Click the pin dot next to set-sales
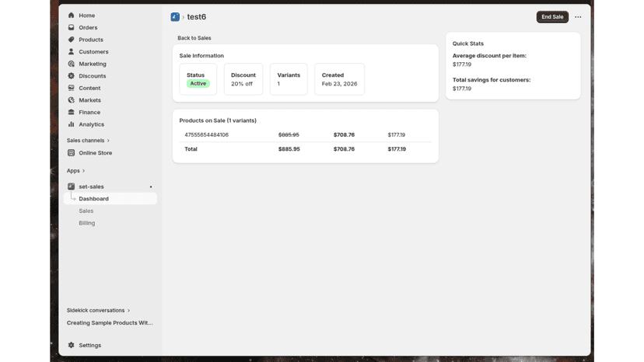The width and height of the screenshot is (644, 362). (x=151, y=186)
